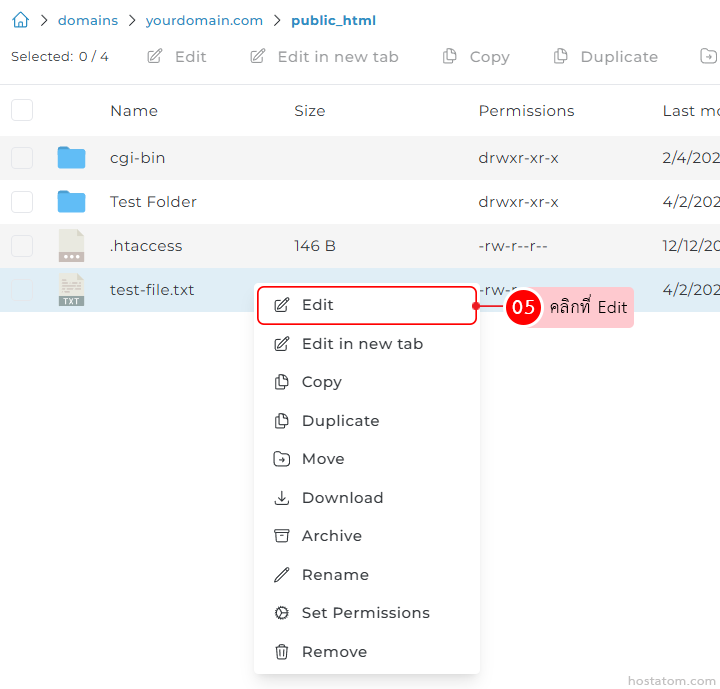Click the Move folder icon in toolbar
This screenshot has height=689, width=720.
[x=708, y=56]
